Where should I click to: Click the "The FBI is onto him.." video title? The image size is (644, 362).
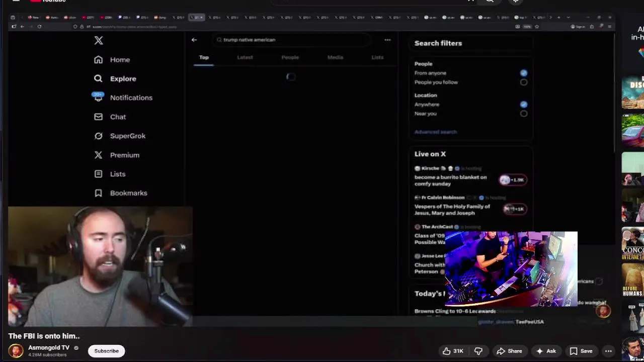point(44,336)
